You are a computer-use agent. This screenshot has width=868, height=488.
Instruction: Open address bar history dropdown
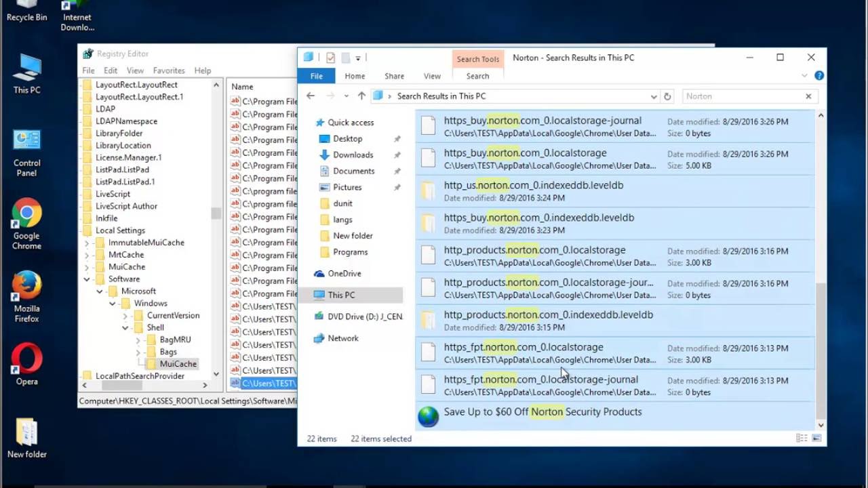[654, 96]
